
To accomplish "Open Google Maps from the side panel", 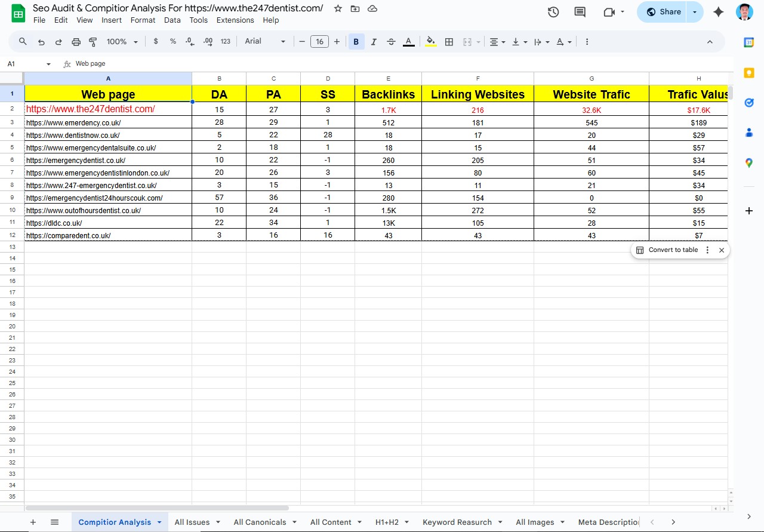I will click(749, 162).
